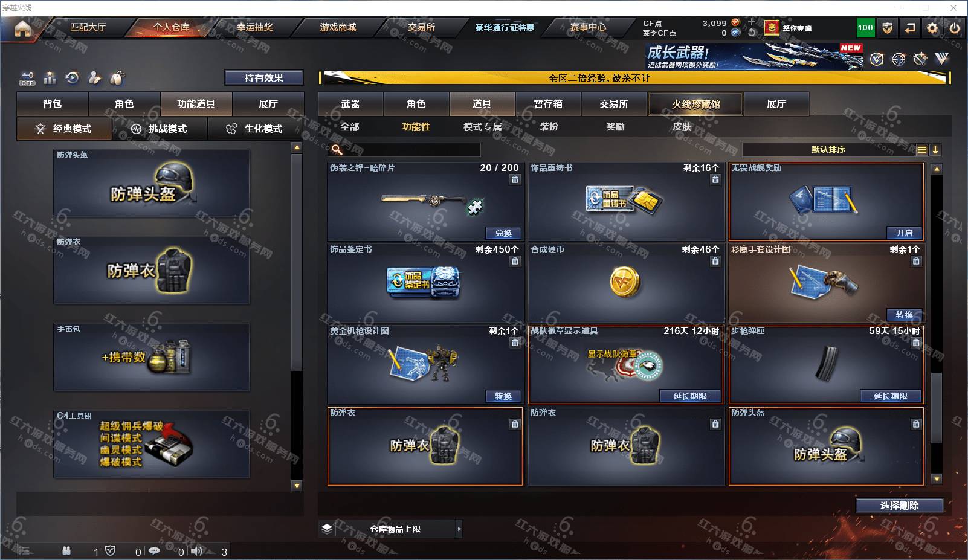
Task: Click the 选择删除 button
Action: click(900, 506)
